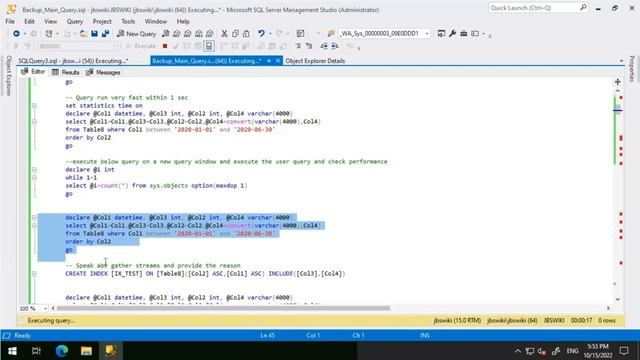This screenshot has width=640, height=360.
Task: Toggle the pin on the Backup_Main_Query tab
Action: coord(269,61)
